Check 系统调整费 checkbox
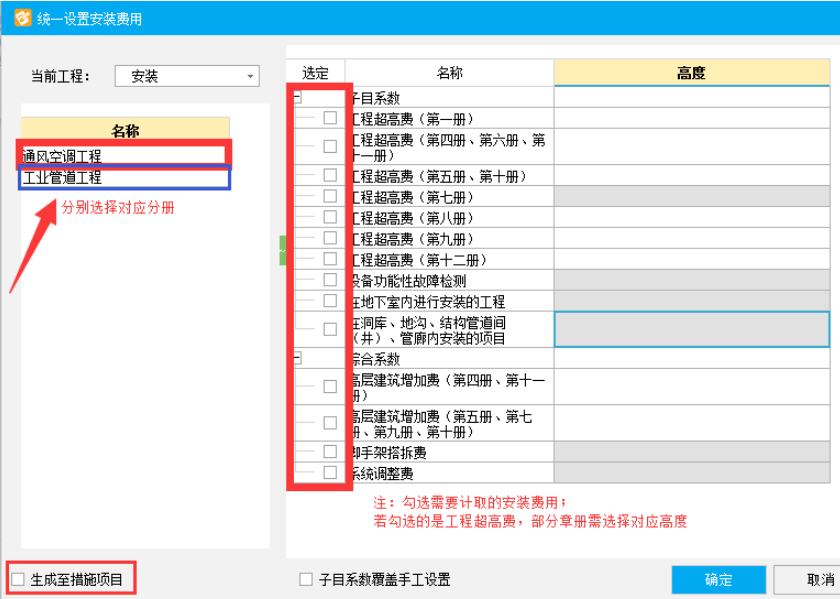The width and height of the screenshot is (840, 599). [330, 473]
